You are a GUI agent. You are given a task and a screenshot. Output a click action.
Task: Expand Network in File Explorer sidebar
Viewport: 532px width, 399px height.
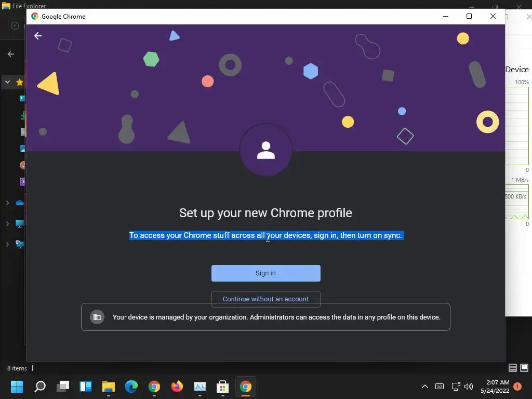tap(7, 244)
